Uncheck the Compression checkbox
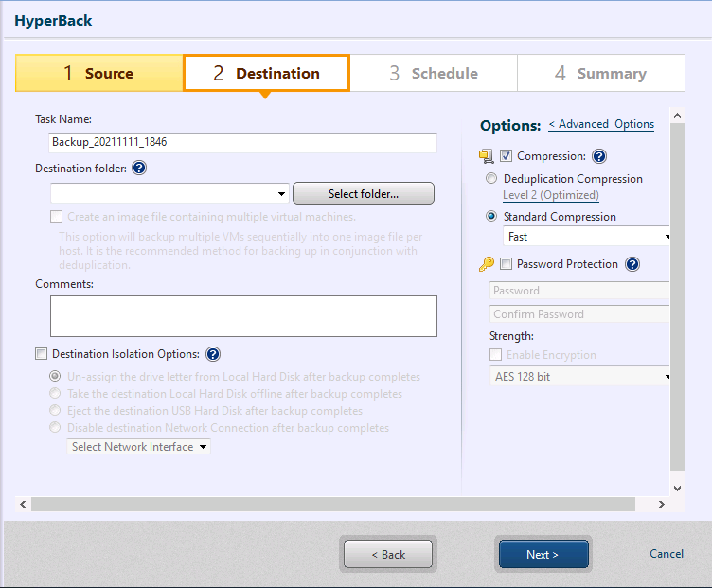Image resolution: width=712 pixels, height=588 pixels. pyautogui.click(x=507, y=156)
